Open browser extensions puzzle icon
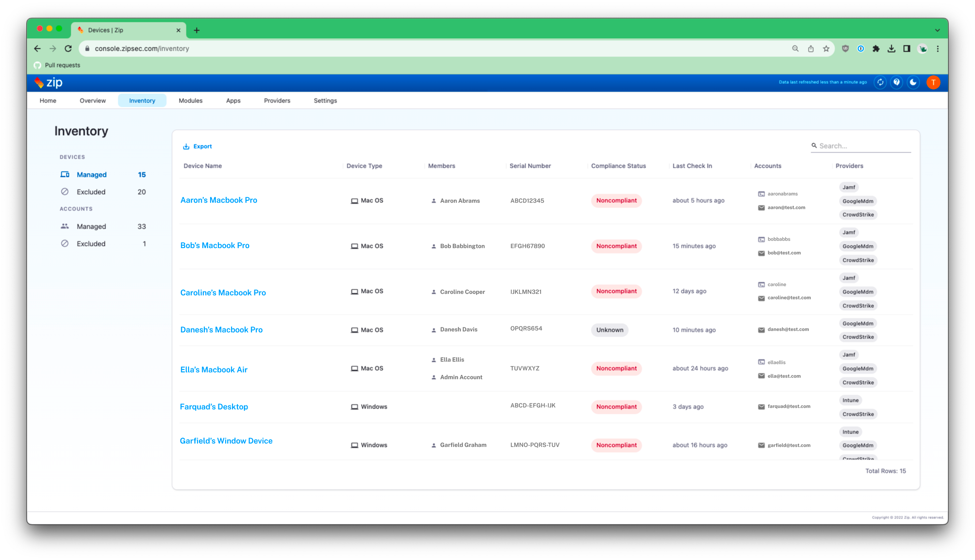Screen dimensions: 975x560 (876, 49)
